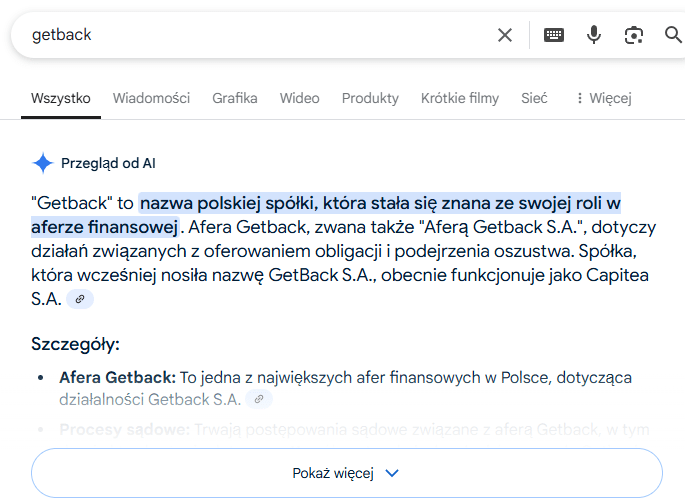Click the faded text 'Procesy sądowe:'
This screenshot has height=502, width=685.
pyautogui.click(x=125, y=429)
